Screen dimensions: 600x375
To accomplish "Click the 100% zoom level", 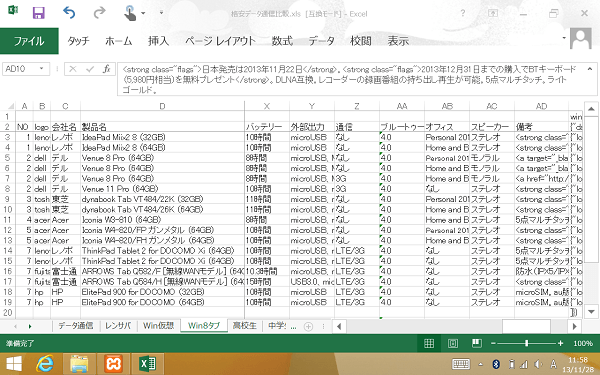I will click(583, 343).
